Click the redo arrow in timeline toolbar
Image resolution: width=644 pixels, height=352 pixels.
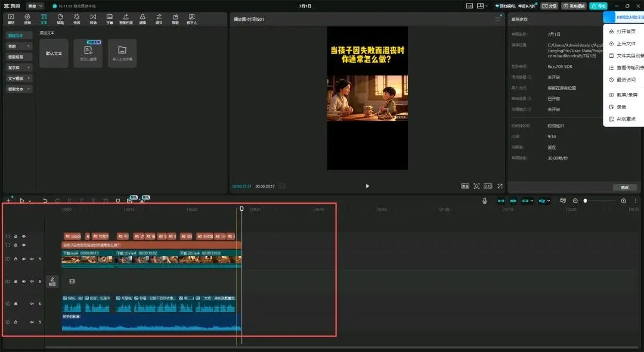[57, 201]
